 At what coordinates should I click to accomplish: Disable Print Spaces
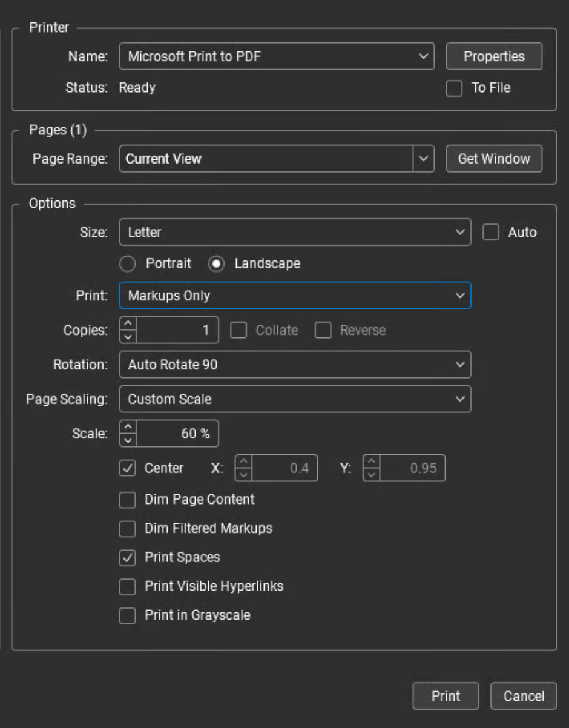[x=127, y=557]
